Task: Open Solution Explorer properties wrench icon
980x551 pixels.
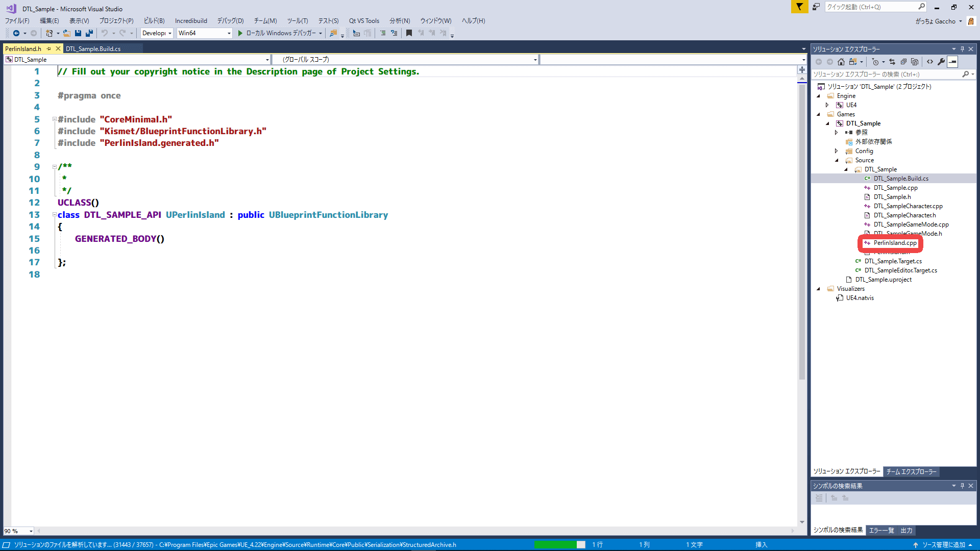Action: pos(941,62)
